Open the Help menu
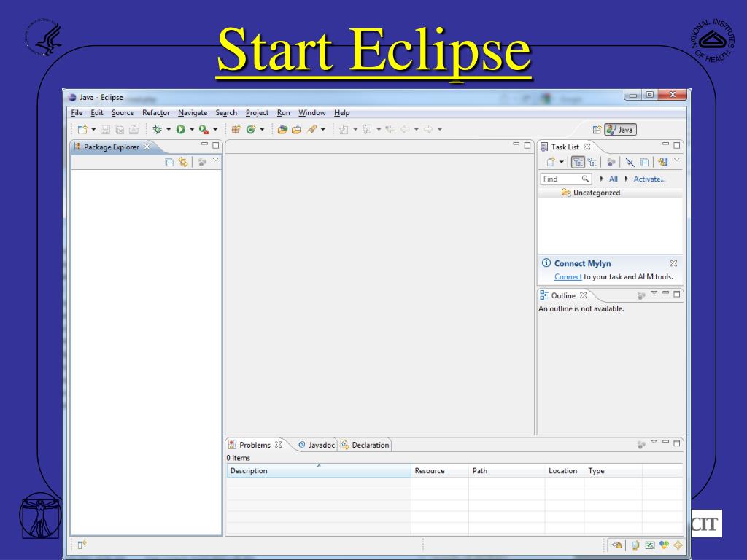 (x=341, y=113)
